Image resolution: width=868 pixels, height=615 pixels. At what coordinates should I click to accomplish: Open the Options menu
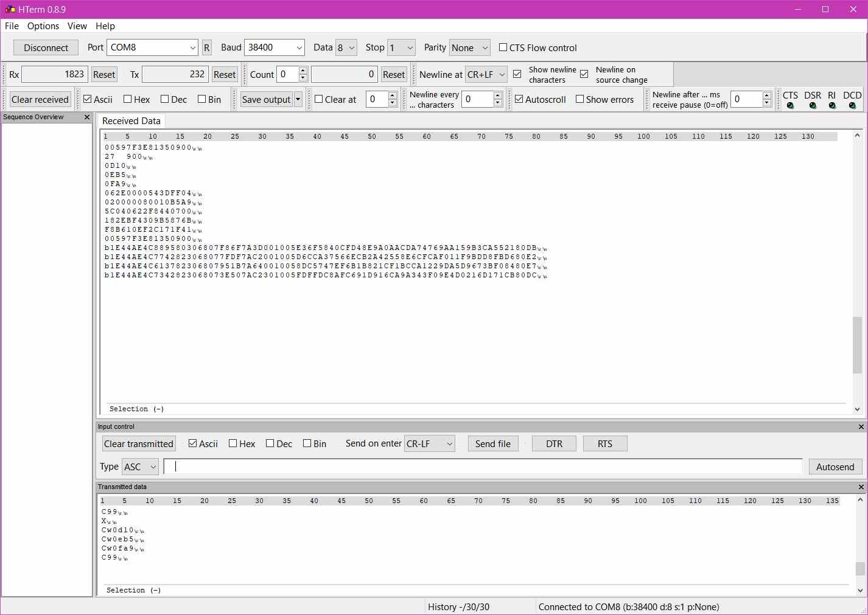tap(43, 26)
